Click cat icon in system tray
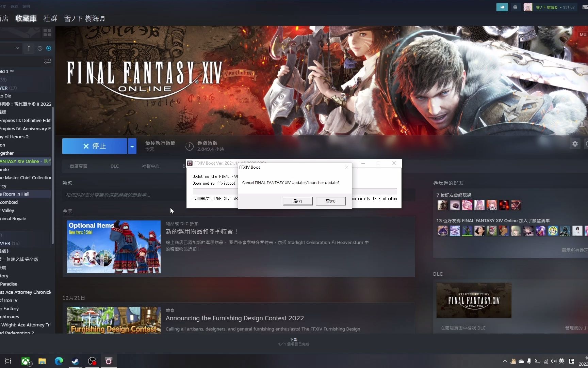Viewport: 588px width, 368px height. (513, 361)
